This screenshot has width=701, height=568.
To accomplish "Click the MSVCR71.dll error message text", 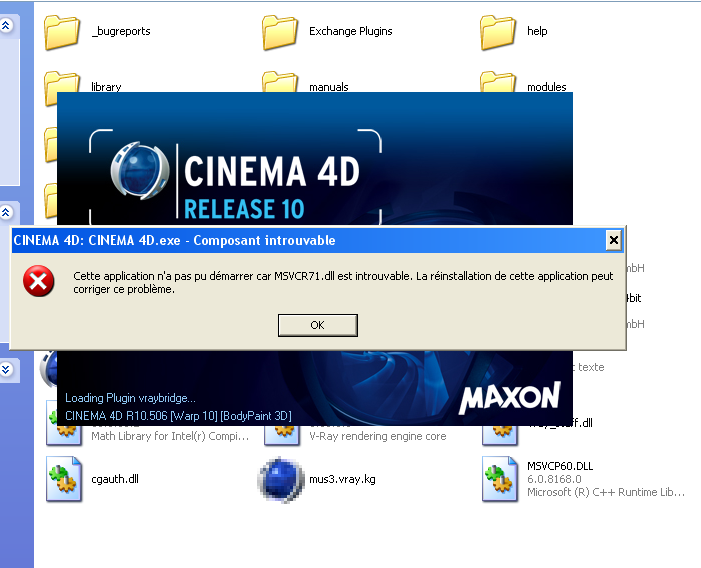I will click(343, 282).
